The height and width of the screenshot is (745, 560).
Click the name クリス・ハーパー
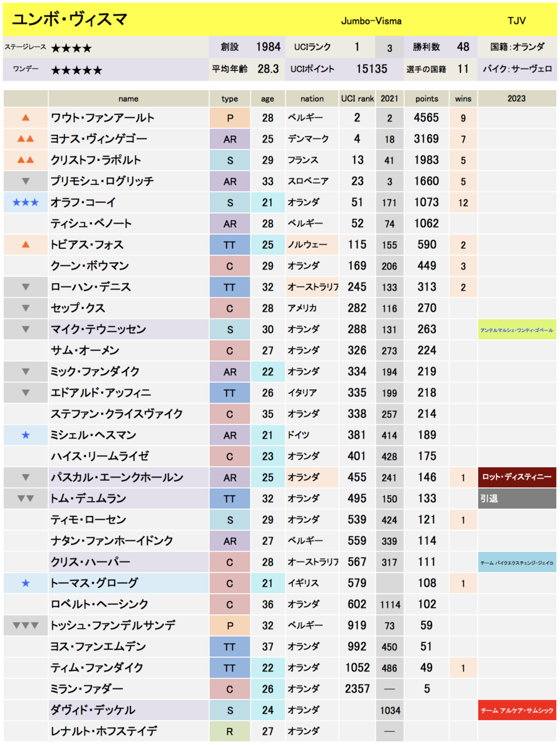pyautogui.click(x=91, y=562)
